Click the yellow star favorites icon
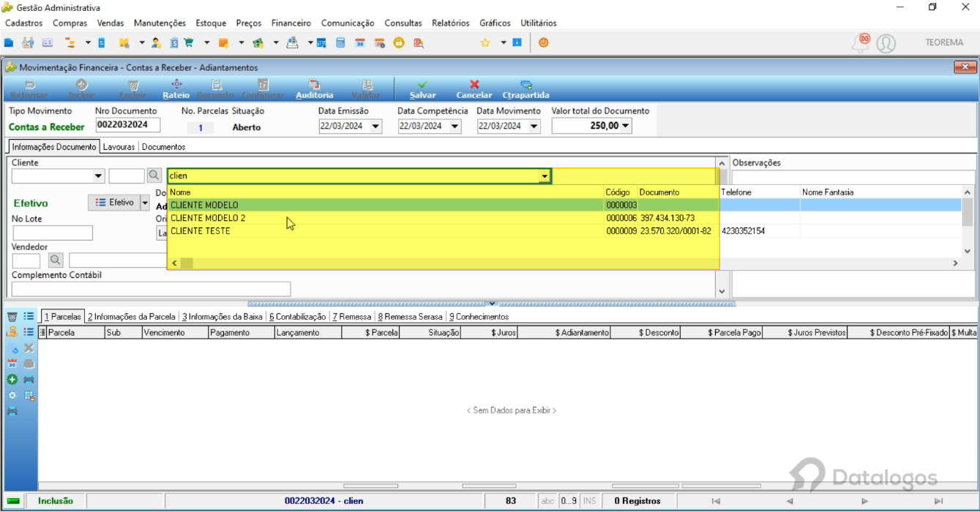The image size is (980, 512). point(485,43)
